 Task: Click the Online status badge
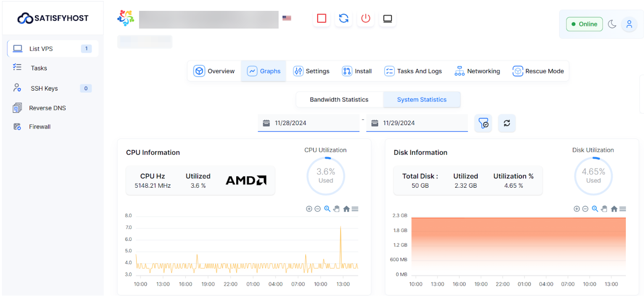584,24
